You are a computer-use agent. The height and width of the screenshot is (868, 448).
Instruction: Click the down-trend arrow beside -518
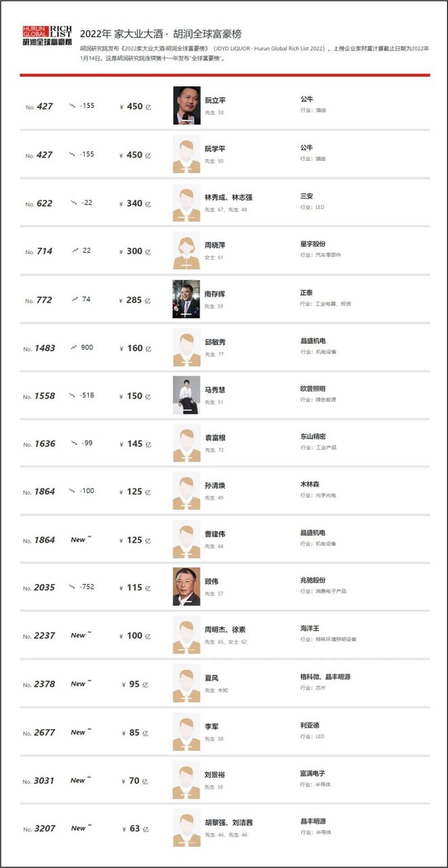tap(73, 395)
